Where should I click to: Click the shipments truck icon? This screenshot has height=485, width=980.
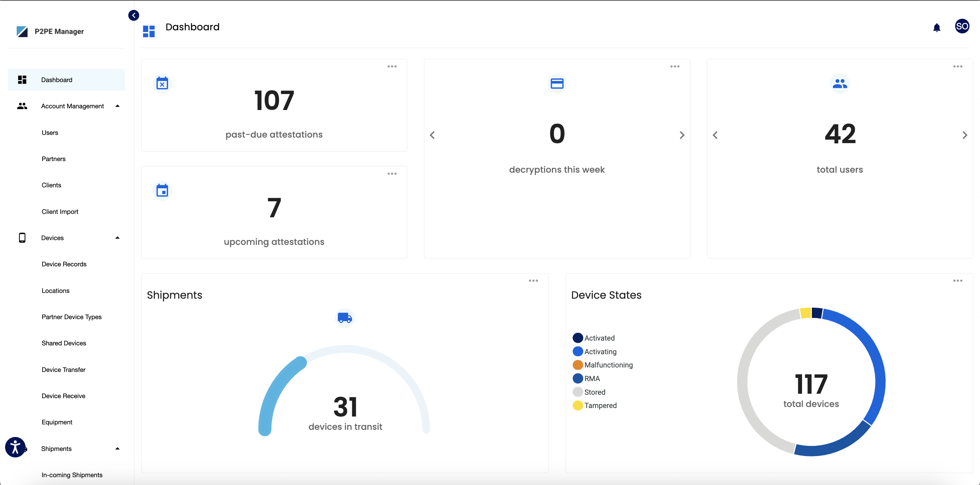pos(345,317)
